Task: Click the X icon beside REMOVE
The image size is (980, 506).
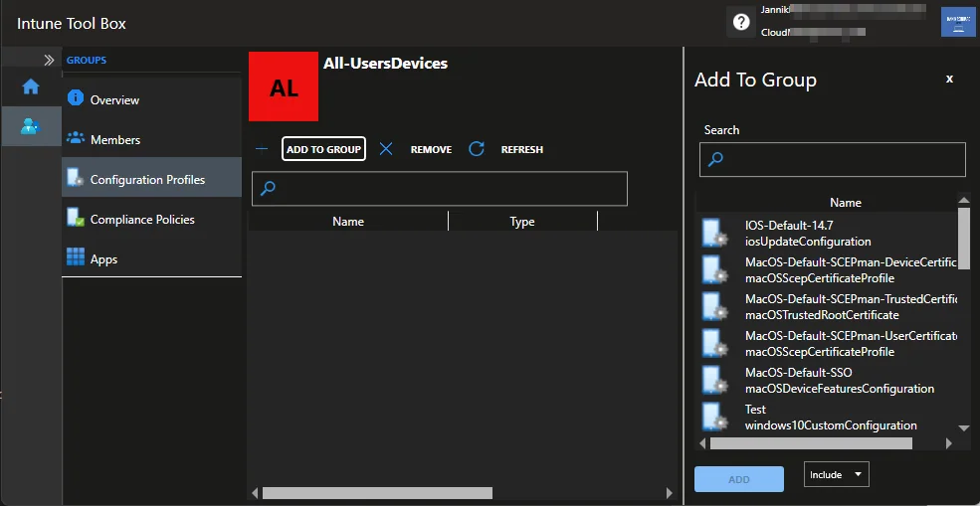Action: click(386, 149)
